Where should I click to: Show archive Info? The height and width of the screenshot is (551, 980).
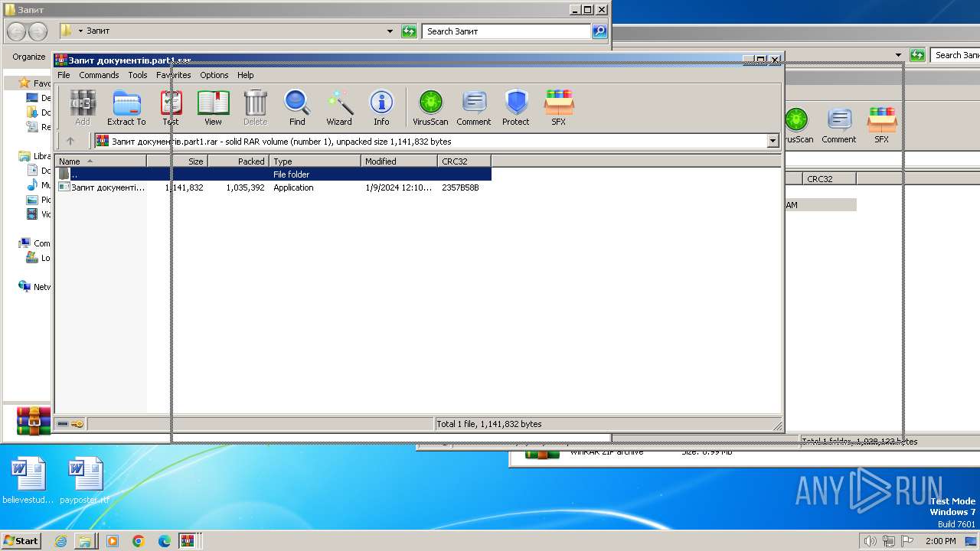pyautogui.click(x=381, y=107)
